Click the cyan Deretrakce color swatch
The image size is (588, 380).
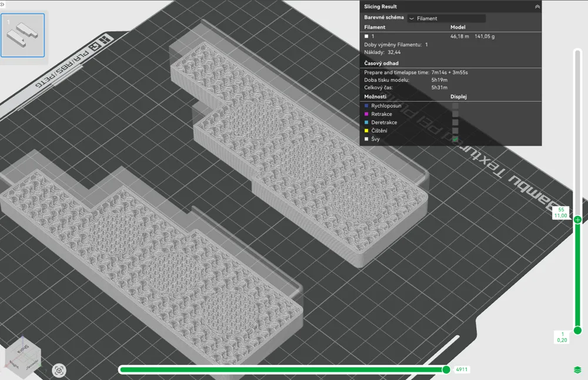[x=366, y=122]
